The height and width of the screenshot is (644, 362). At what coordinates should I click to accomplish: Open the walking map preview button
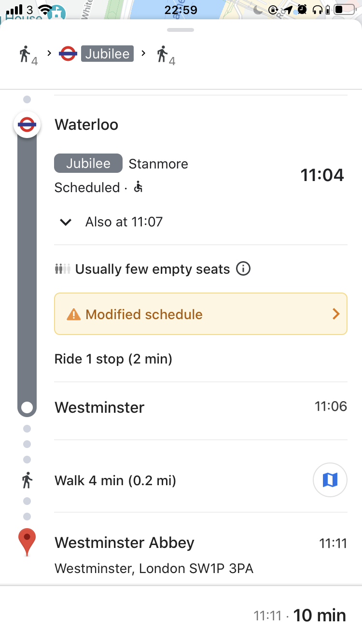point(330,480)
